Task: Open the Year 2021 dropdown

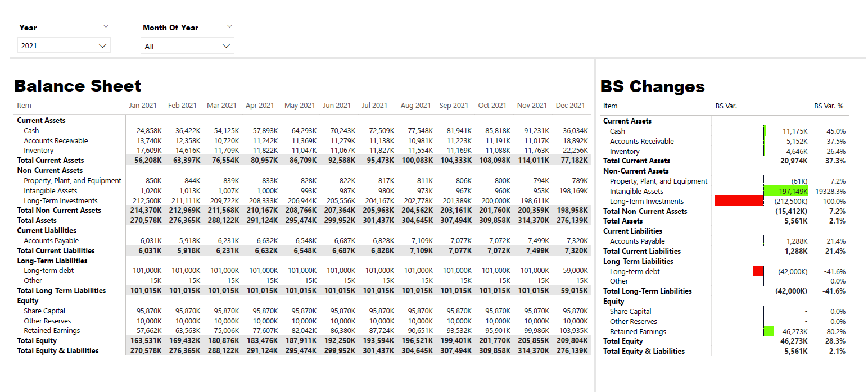Action: tap(64, 45)
